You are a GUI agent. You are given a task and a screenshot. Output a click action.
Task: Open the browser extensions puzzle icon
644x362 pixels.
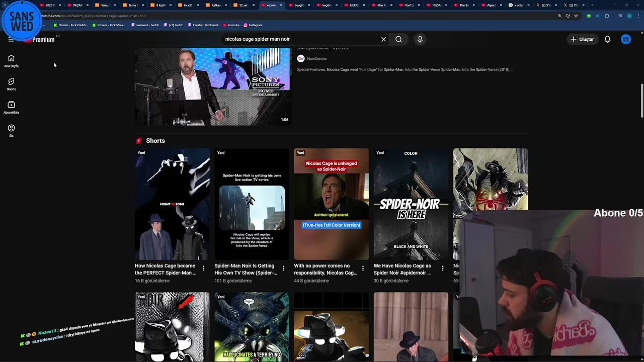607,16
